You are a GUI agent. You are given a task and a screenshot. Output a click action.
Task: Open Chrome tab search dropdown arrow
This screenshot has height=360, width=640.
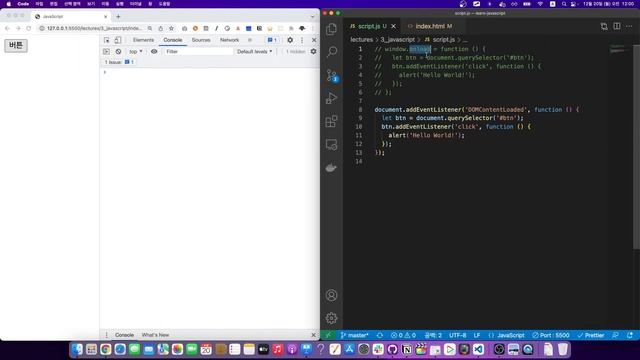point(312,17)
